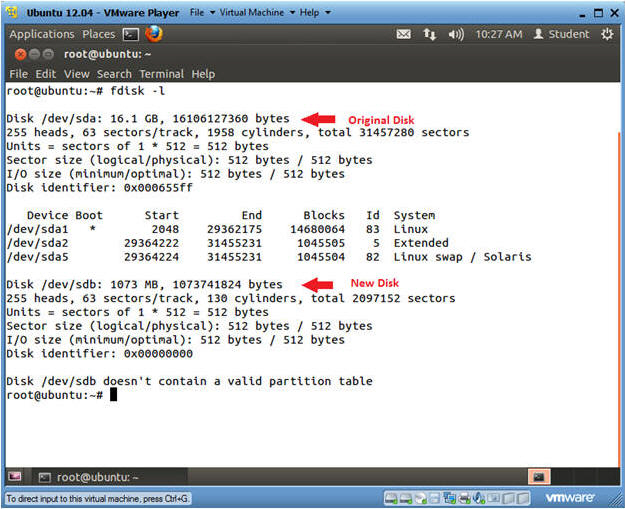Maximize the root@ubuntu terminal window
625x509 pixels.
point(48,54)
